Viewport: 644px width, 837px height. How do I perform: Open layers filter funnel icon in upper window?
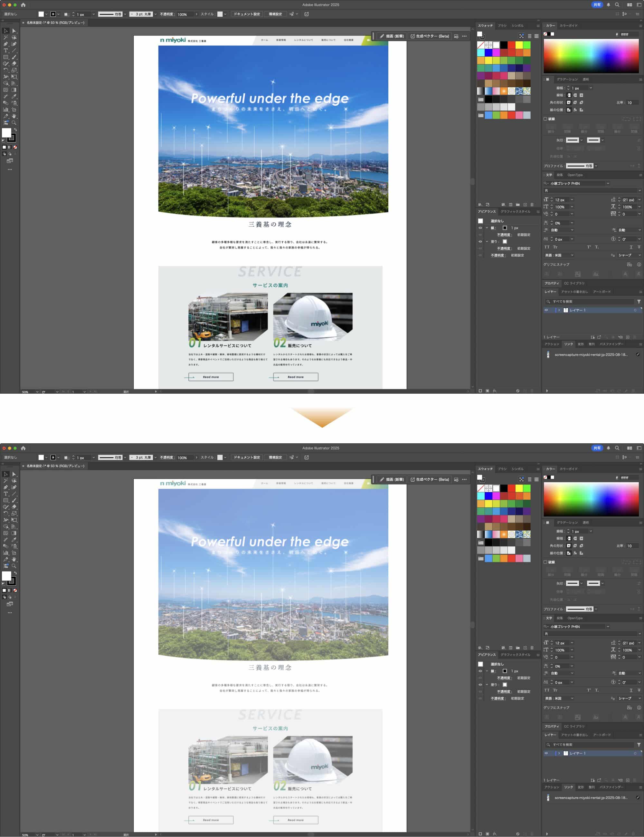pyautogui.click(x=639, y=302)
